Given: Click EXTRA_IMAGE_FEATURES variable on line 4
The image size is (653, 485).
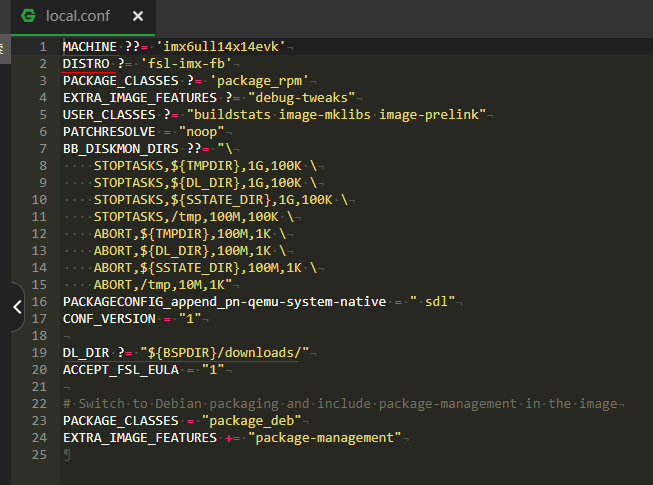Looking at the screenshot, I should (140, 98).
